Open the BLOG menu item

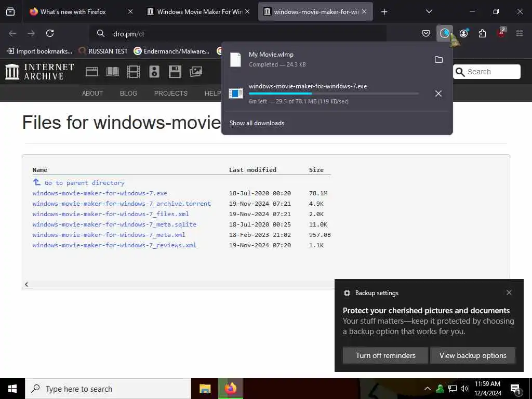tap(128, 94)
